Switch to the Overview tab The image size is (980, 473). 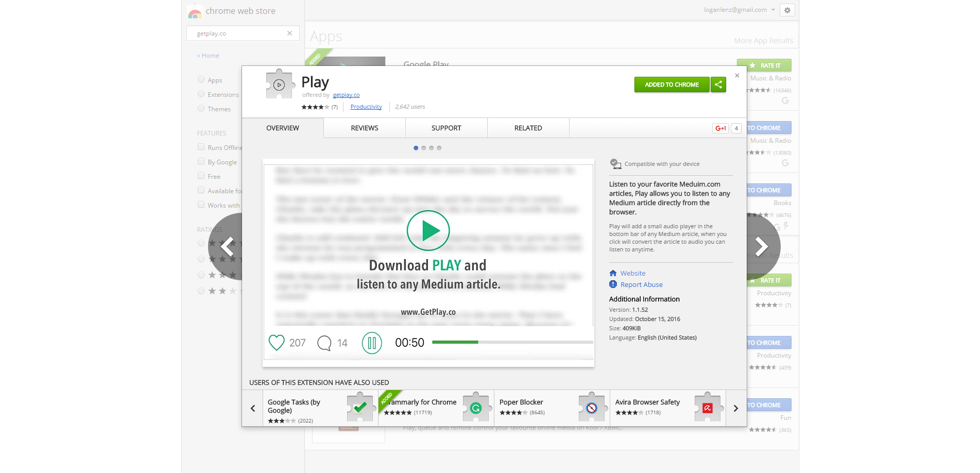click(x=283, y=128)
